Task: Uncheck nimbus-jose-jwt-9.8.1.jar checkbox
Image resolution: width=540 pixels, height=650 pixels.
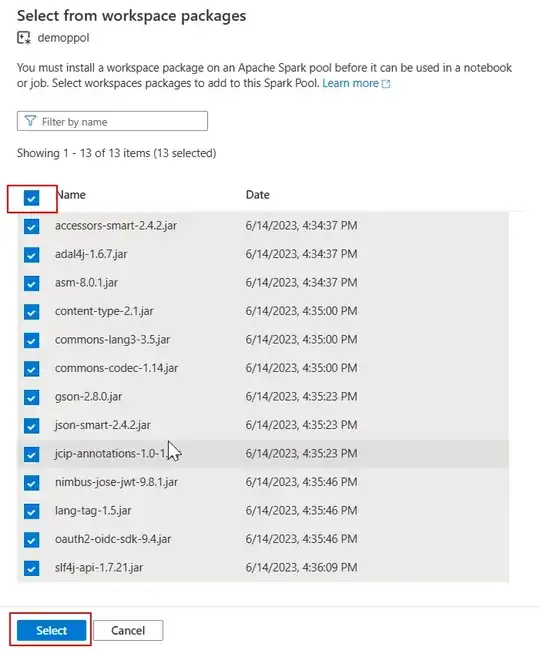Action: pyautogui.click(x=31, y=483)
